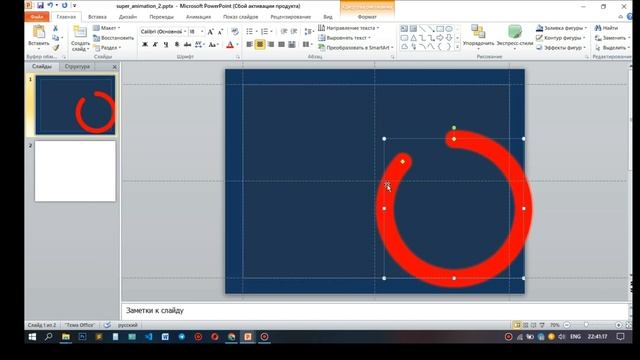
Task: Click the Format Painter brush icon
Action: tap(56, 48)
